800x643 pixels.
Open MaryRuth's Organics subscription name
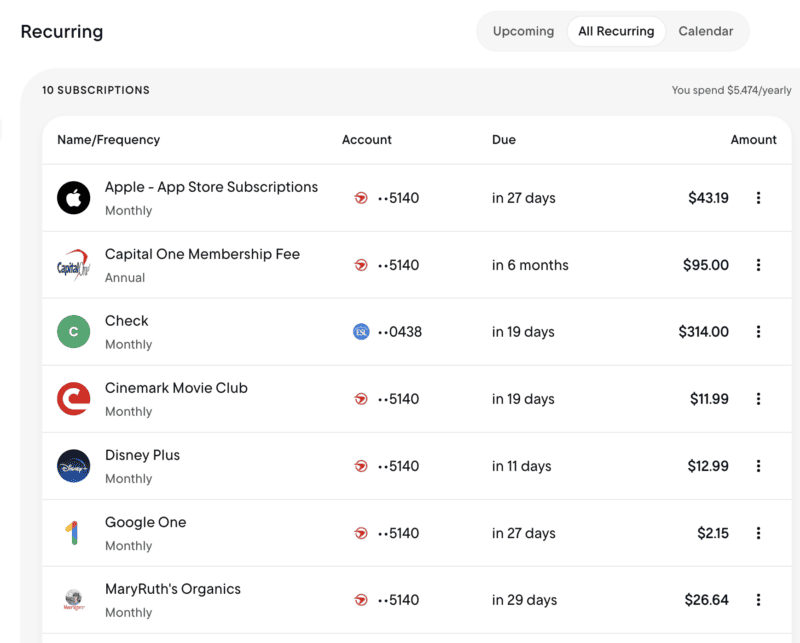(x=172, y=589)
